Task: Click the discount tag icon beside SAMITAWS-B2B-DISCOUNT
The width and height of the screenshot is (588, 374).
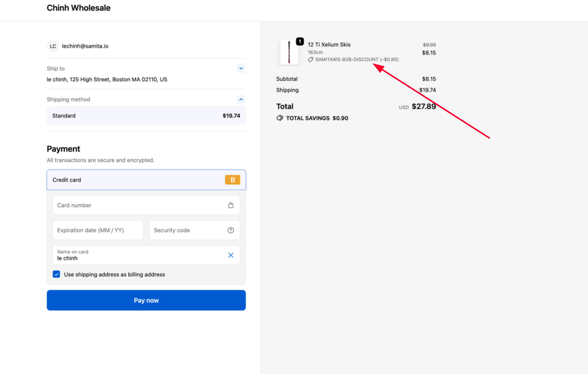Action: [x=311, y=60]
